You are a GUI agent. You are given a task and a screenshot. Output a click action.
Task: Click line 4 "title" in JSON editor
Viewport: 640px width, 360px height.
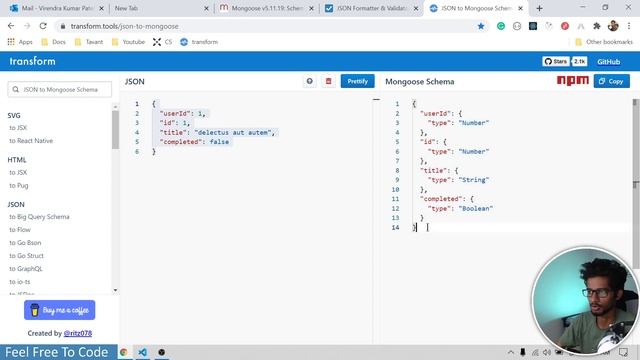pos(176,132)
